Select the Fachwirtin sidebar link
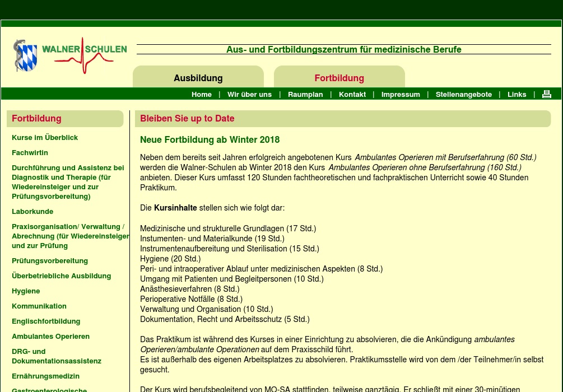Image resolution: width=563 pixels, height=392 pixels. point(30,153)
